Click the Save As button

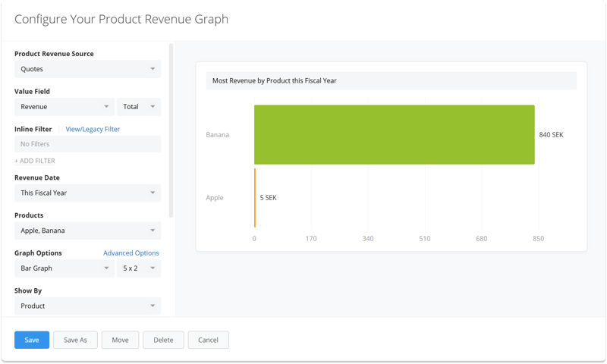click(x=75, y=340)
